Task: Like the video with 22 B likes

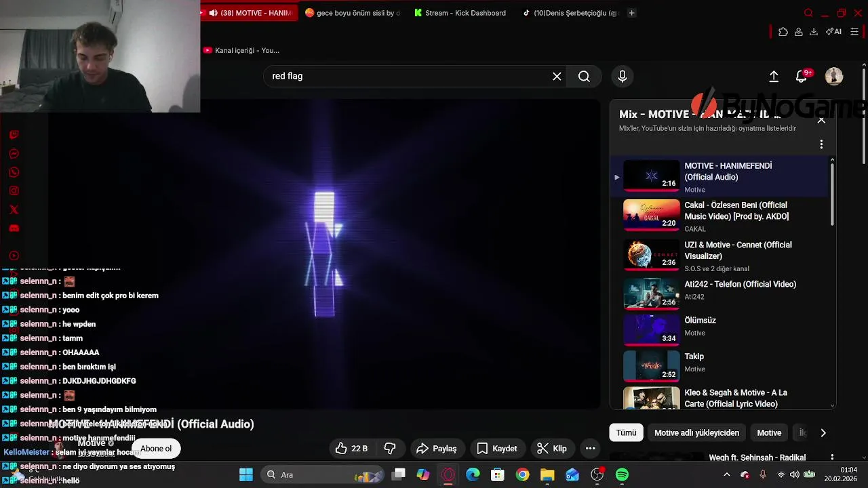Action: click(x=352, y=449)
